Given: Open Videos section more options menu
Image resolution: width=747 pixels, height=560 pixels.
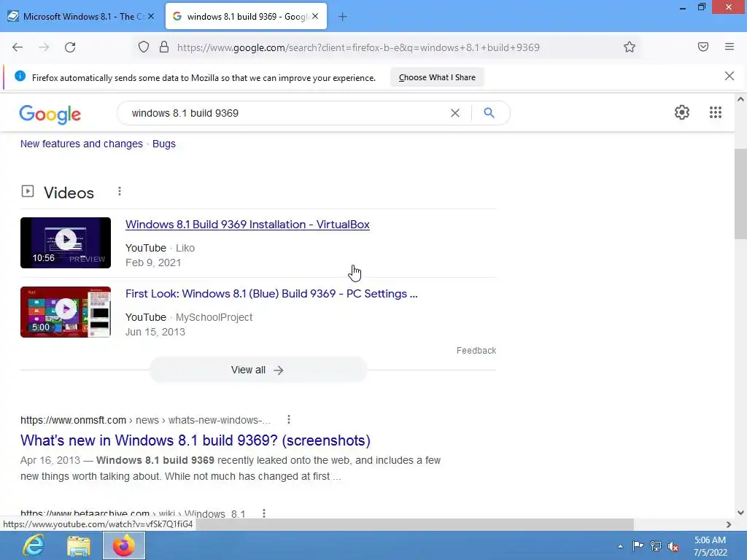Looking at the screenshot, I should 120,192.
